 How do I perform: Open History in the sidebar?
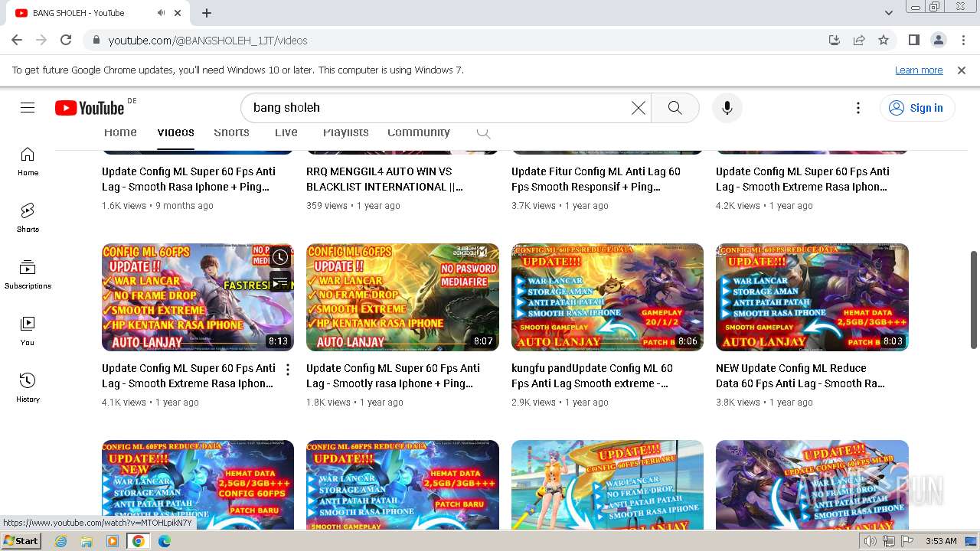[x=28, y=388]
